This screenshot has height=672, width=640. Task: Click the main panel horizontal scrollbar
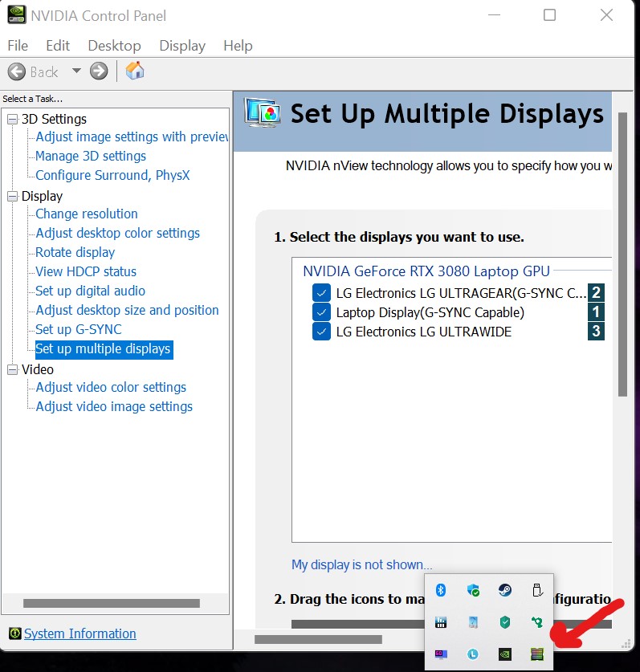coord(318,639)
